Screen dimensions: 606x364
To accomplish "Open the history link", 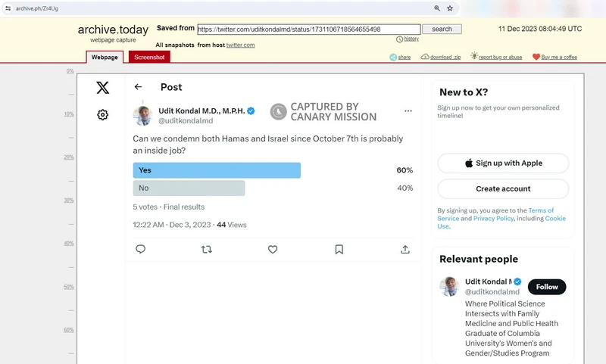I will [411, 39].
